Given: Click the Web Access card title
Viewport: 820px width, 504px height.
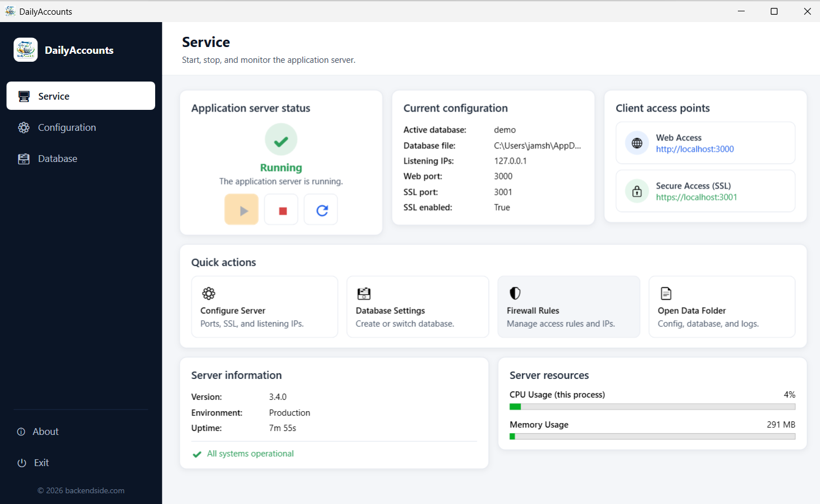Looking at the screenshot, I should (x=678, y=138).
